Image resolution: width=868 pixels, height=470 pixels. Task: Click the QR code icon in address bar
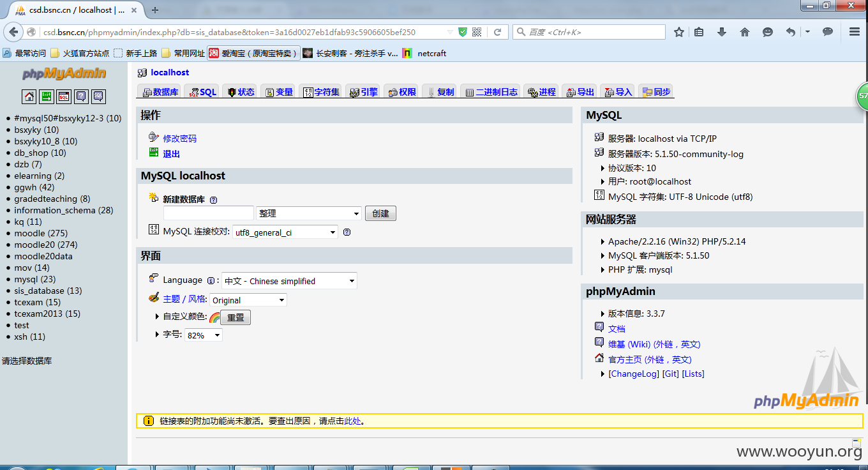click(x=477, y=32)
